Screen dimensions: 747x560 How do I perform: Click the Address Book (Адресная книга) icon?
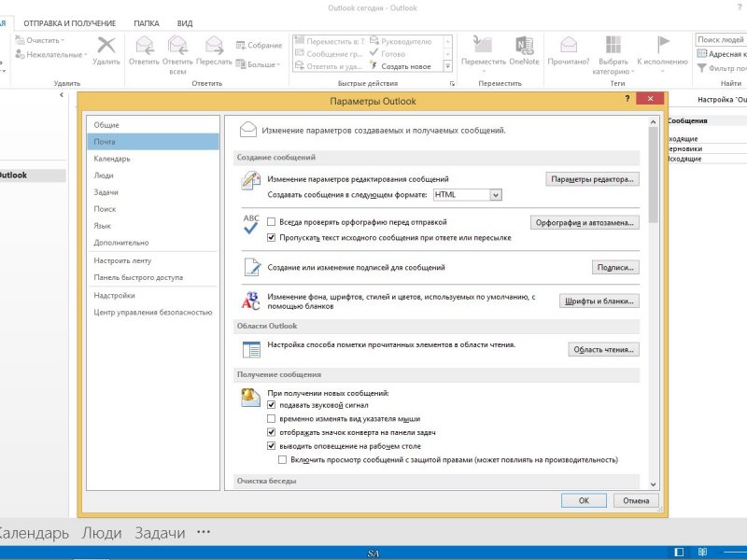[x=702, y=54]
